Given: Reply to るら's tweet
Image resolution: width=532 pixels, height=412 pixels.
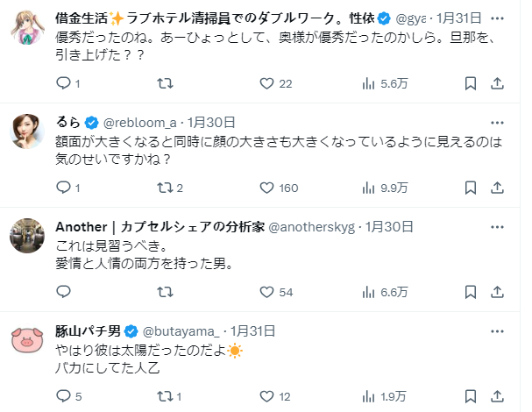Looking at the screenshot, I should pyautogui.click(x=63, y=188).
